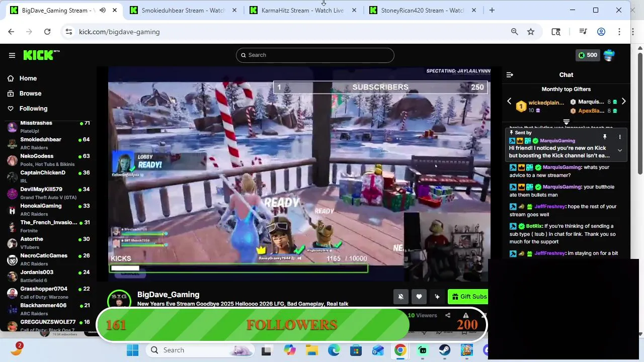
Task: Click the sparkle subscribe icon button
Action: tap(437, 297)
